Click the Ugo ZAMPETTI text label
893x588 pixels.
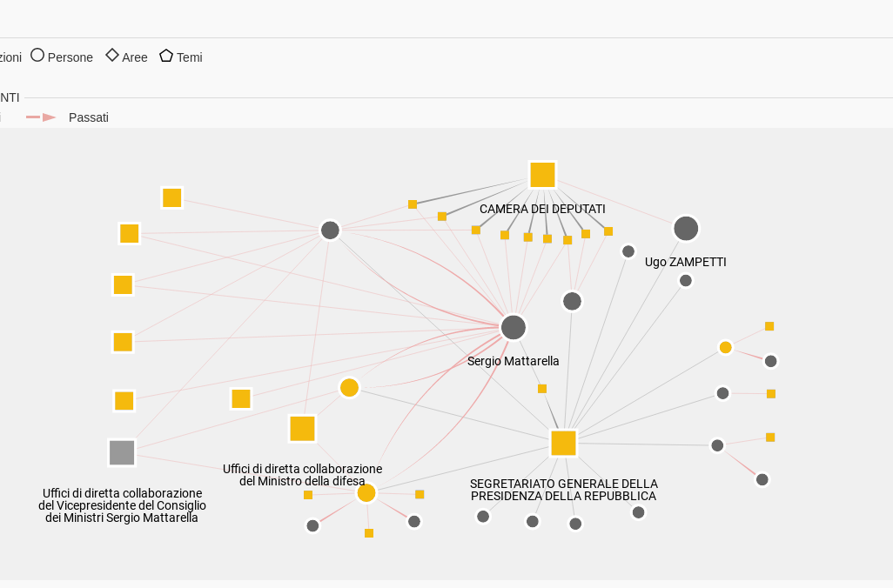[685, 262]
